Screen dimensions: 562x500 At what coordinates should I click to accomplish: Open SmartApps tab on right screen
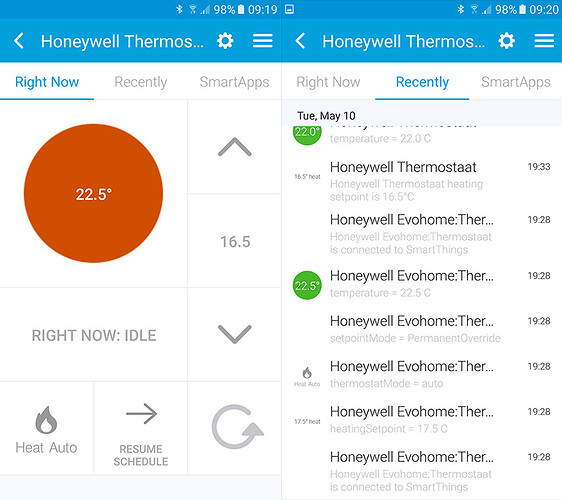pyautogui.click(x=516, y=82)
